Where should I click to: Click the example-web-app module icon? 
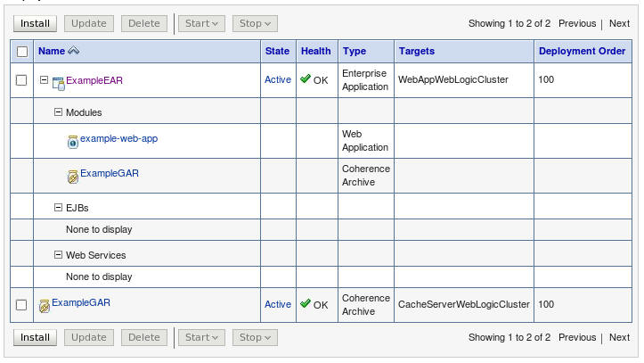[x=73, y=141]
